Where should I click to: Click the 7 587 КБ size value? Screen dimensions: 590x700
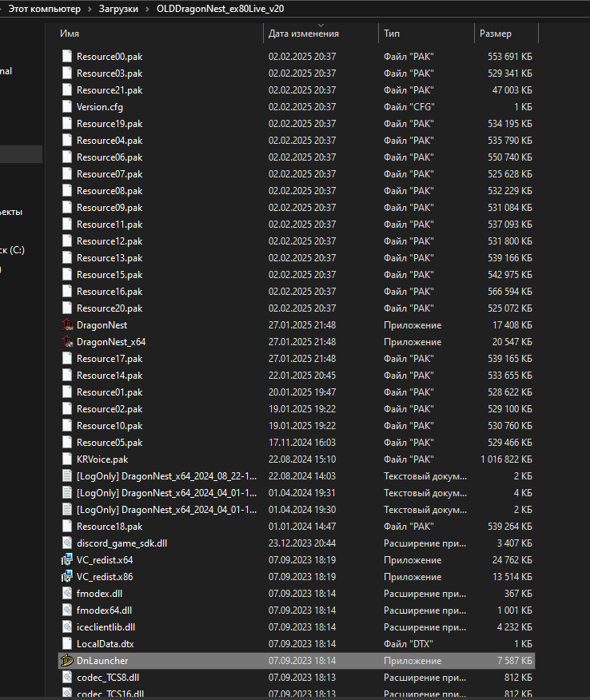coord(515,661)
